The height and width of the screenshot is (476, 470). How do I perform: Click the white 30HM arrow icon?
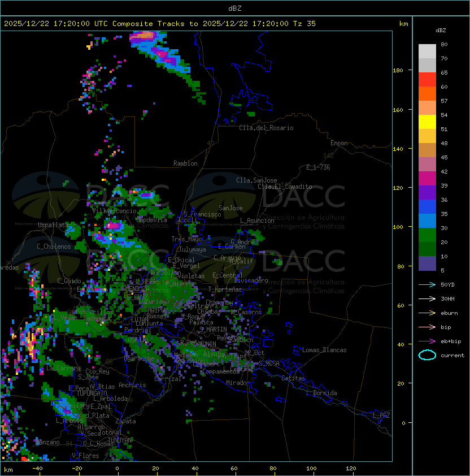click(427, 298)
